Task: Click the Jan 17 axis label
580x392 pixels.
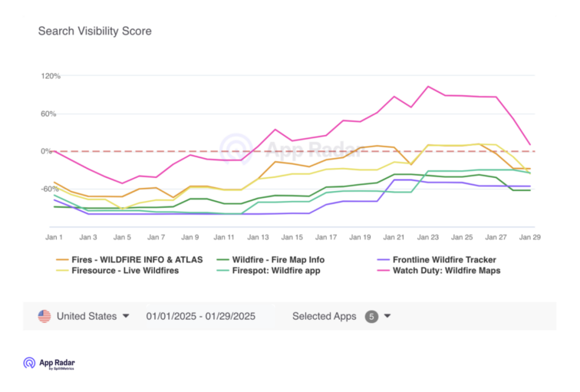Action: tap(326, 237)
